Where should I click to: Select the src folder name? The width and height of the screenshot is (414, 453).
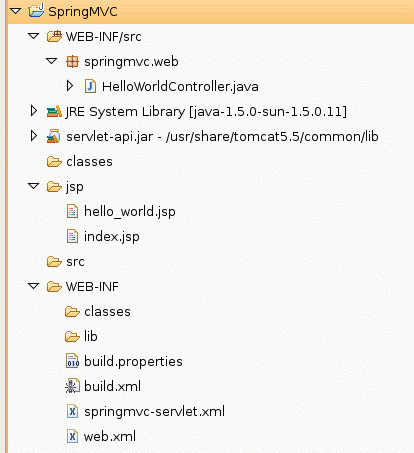[75, 262]
